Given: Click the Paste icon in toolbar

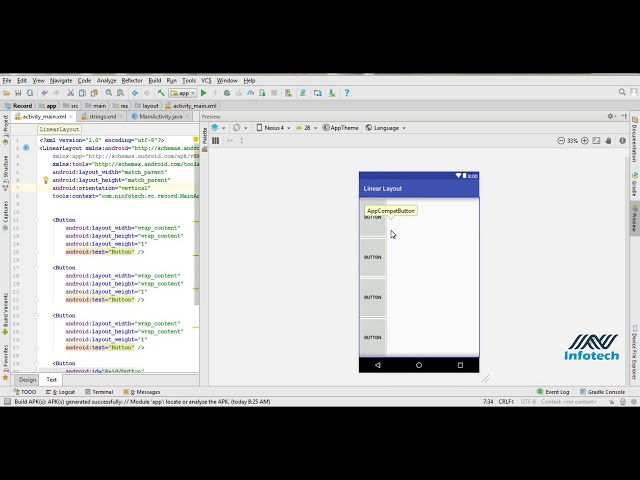Looking at the screenshot, I should pos(94,93).
